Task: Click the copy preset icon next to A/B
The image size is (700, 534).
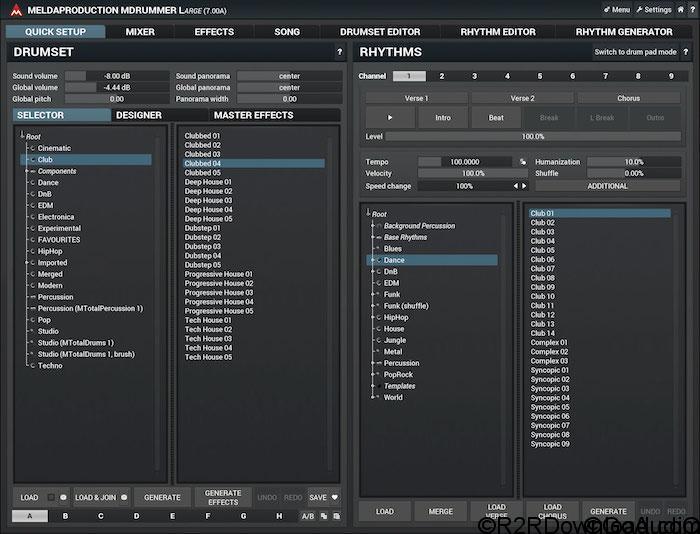Action: point(323,516)
